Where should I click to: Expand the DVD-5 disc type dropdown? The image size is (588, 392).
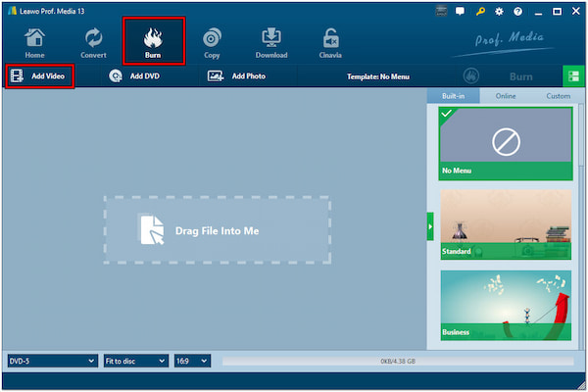pyautogui.click(x=51, y=361)
